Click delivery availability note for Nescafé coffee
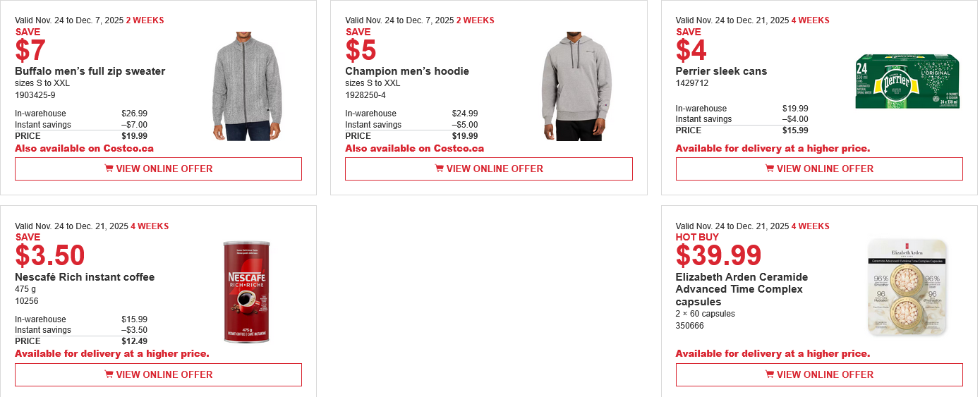 tap(111, 353)
